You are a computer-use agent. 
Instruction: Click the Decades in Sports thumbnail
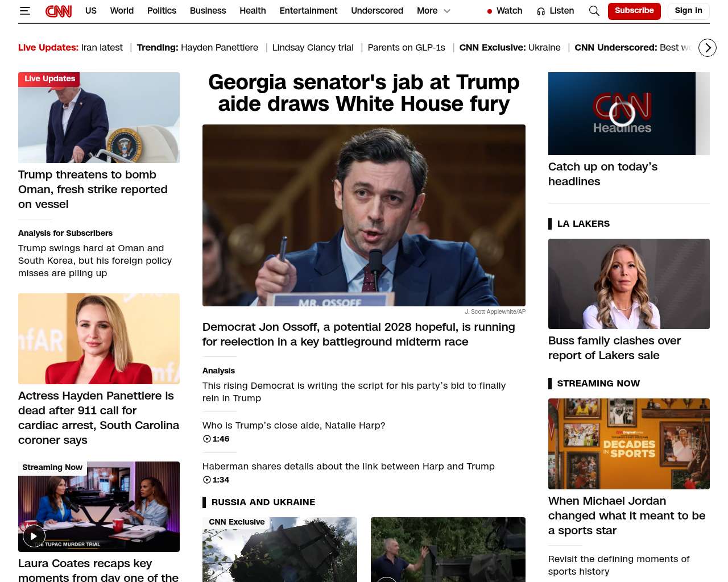629,444
